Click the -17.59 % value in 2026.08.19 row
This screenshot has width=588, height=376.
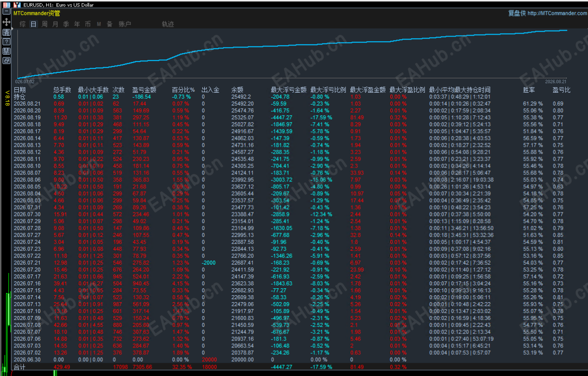[321, 117]
